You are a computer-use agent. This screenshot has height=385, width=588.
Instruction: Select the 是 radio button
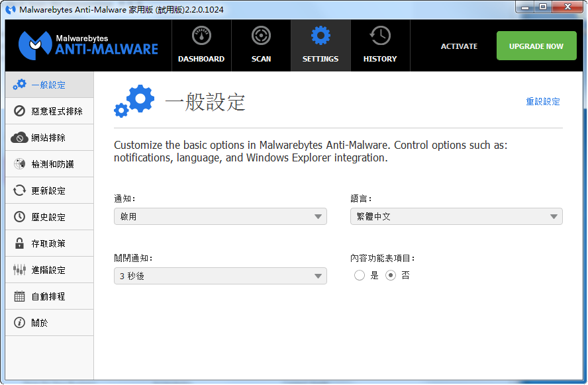coord(360,275)
